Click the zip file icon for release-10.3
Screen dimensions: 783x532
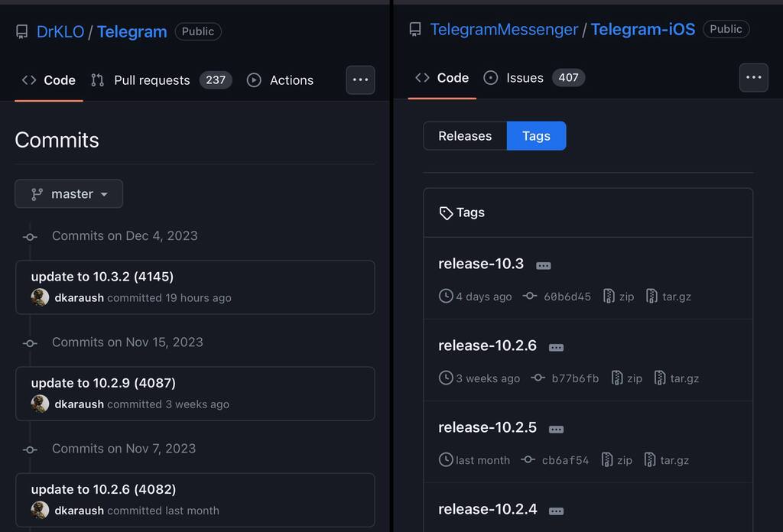click(x=609, y=296)
